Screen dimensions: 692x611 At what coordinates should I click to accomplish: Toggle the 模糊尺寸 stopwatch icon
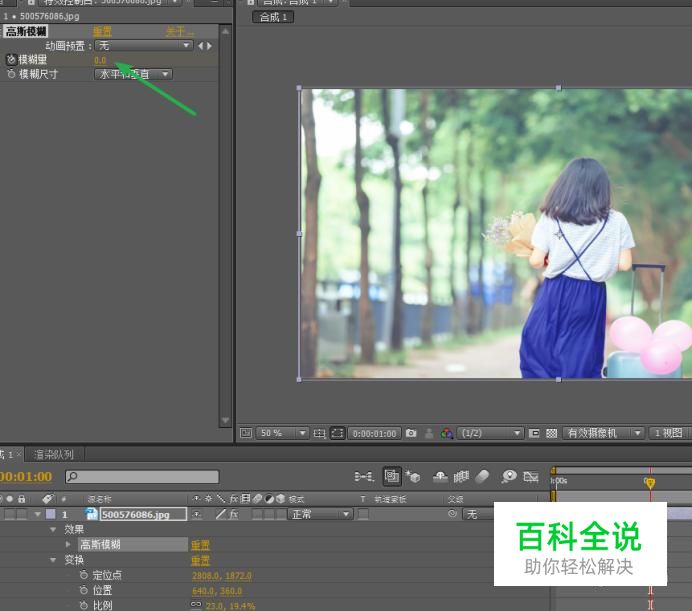click(x=11, y=74)
